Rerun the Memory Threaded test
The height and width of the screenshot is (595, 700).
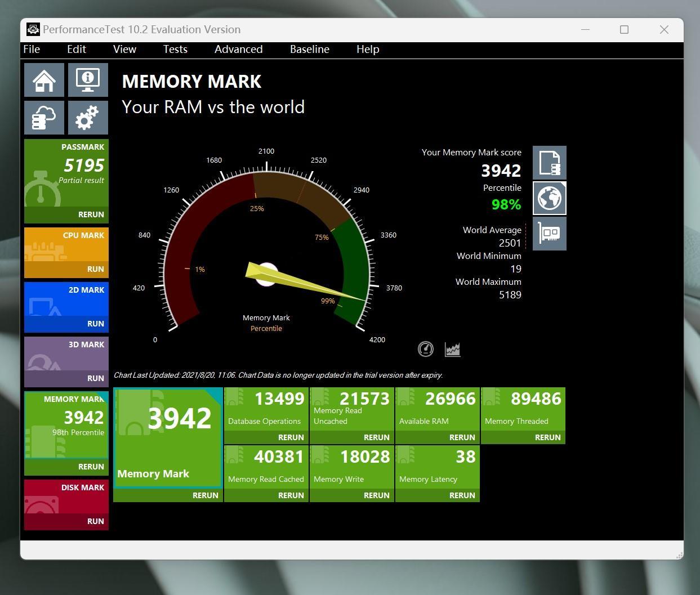(547, 437)
